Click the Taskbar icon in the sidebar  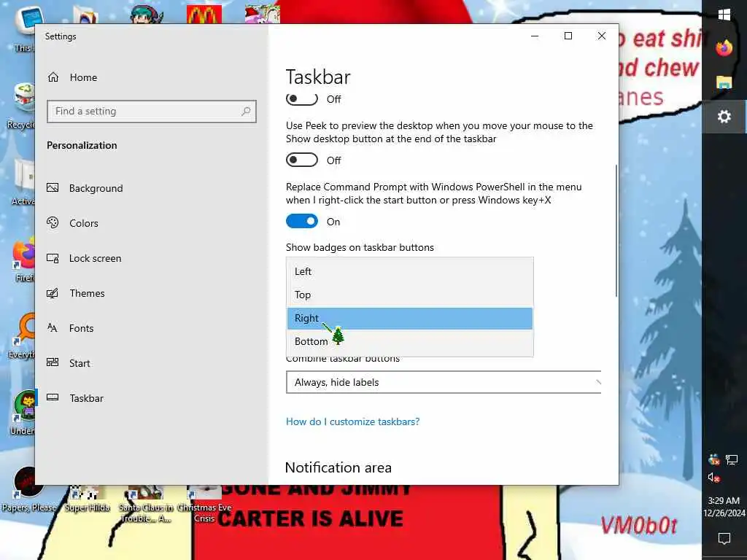click(53, 397)
